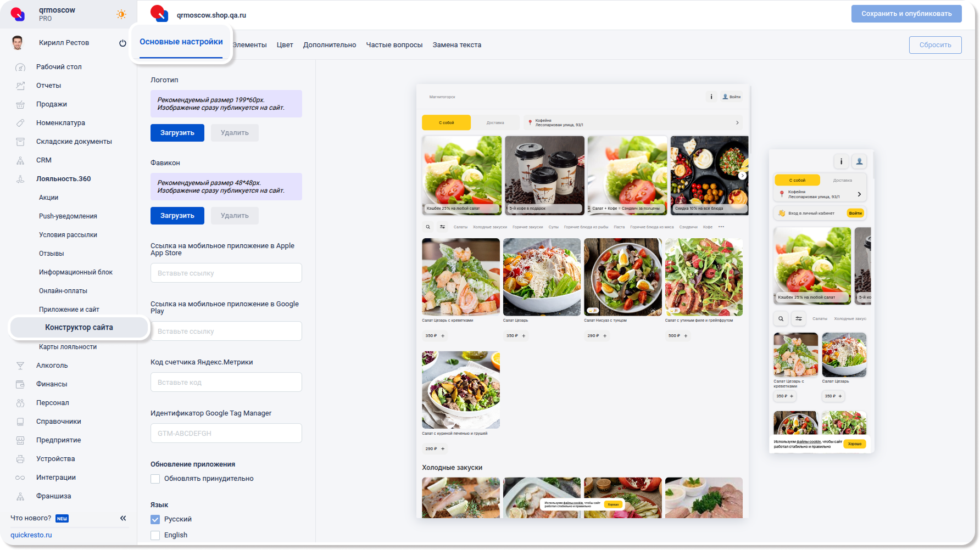980x550 pixels.
Task: Click the info icon in desktop preview
Action: coord(711,97)
